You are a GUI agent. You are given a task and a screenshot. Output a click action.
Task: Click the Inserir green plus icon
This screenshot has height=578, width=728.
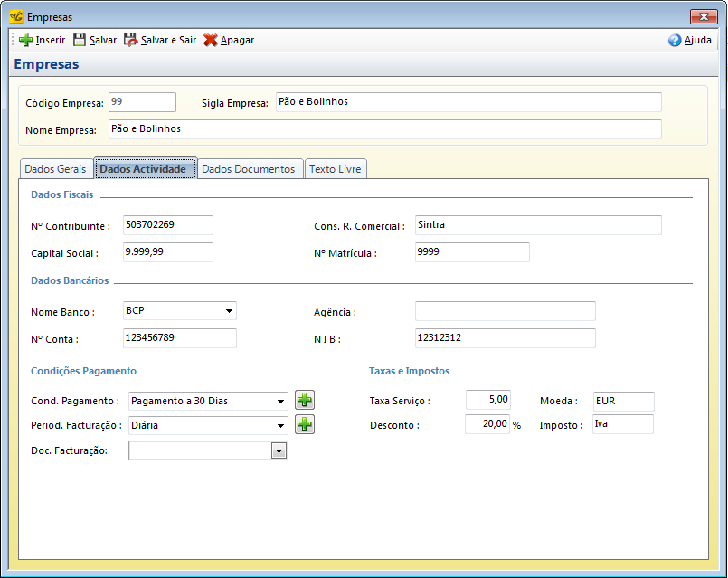(25, 40)
